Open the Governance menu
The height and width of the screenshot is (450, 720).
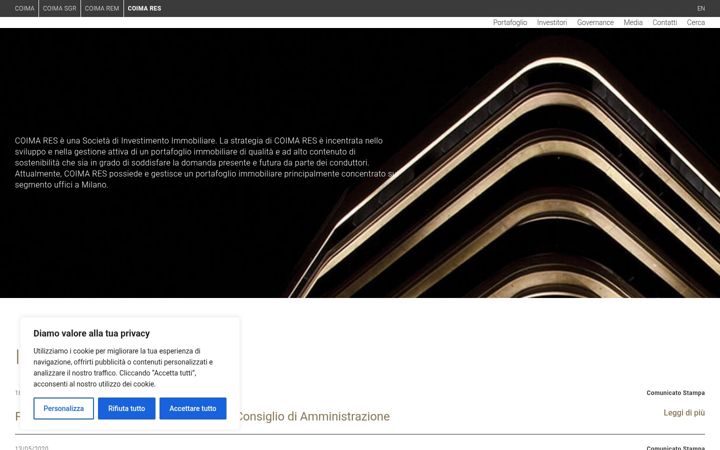[595, 22]
